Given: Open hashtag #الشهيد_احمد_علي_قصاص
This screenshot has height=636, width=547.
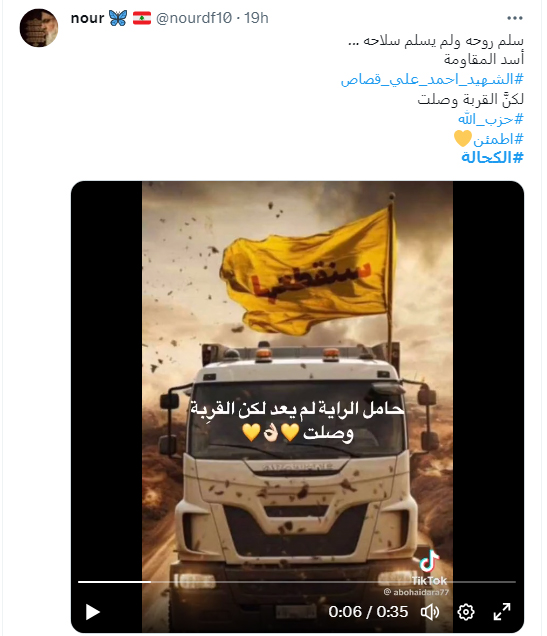Looking at the screenshot, I should (x=432, y=80).
